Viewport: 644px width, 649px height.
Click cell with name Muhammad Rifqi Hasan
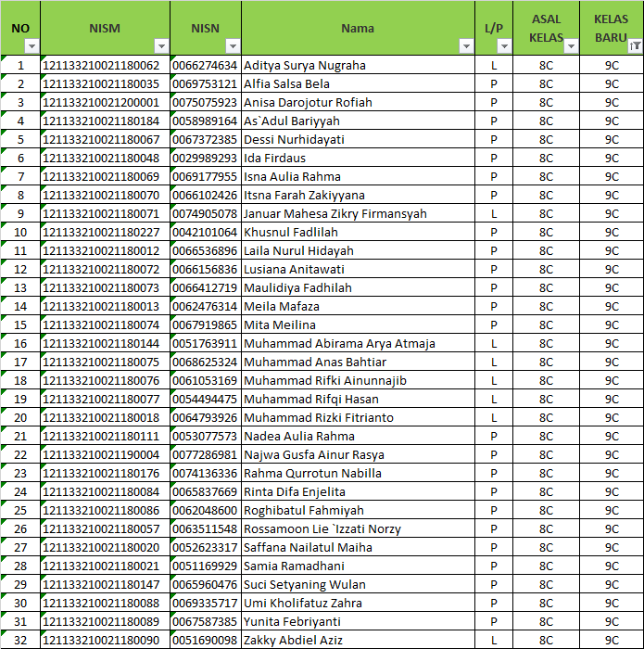click(358, 400)
